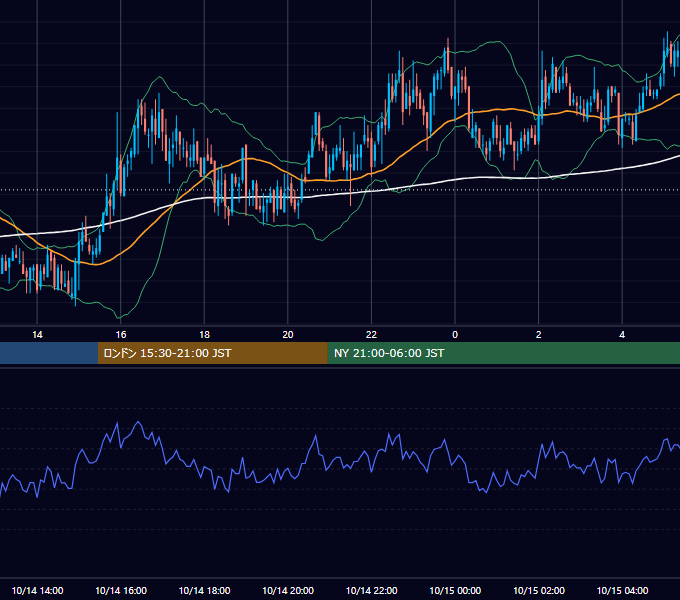Viewport: 680px width, 600px height.
Task: Click the 18 hour label on price chart axis
Action: point(204,335)
